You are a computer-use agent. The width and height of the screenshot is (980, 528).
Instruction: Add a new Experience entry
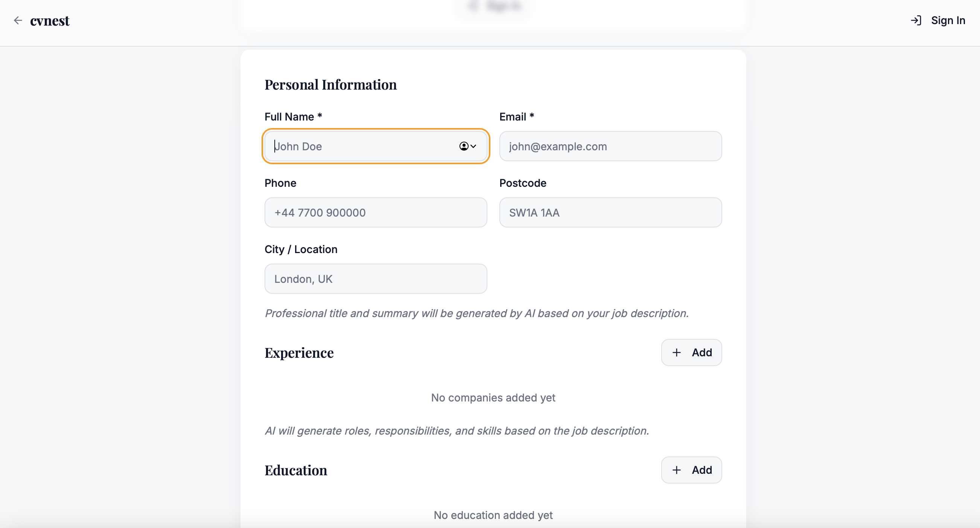(691, 353)
